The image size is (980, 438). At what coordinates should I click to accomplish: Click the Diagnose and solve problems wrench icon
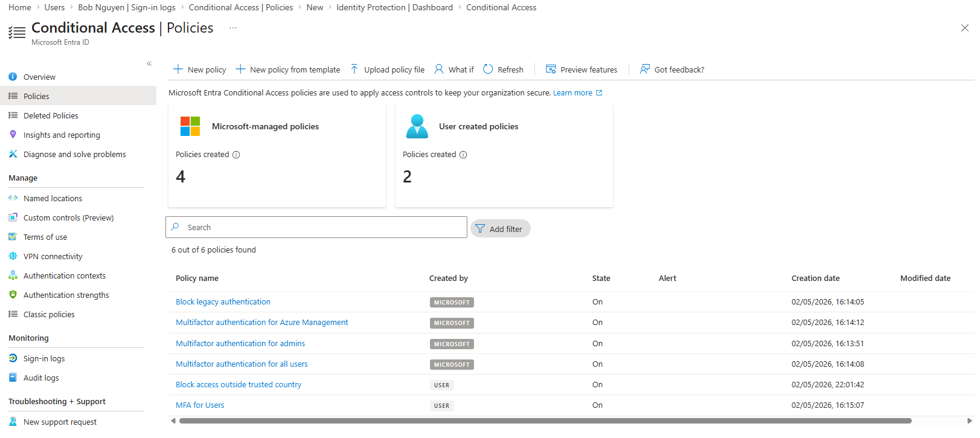pos(13,154)
